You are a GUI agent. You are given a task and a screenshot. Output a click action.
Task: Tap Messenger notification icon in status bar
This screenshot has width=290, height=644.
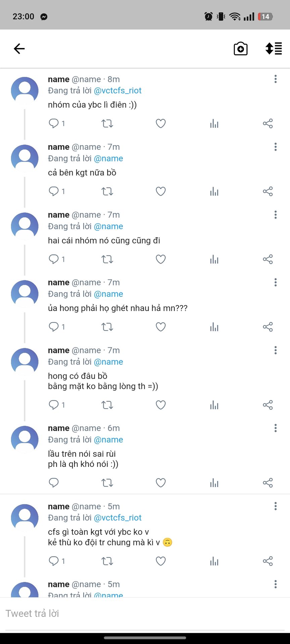[x=44, y=17]
